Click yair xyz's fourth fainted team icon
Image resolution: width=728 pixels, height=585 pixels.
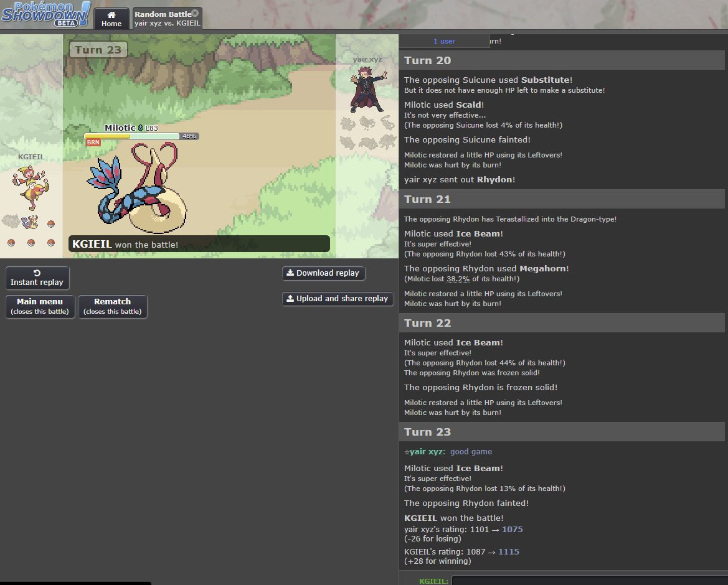click(347, 142)
